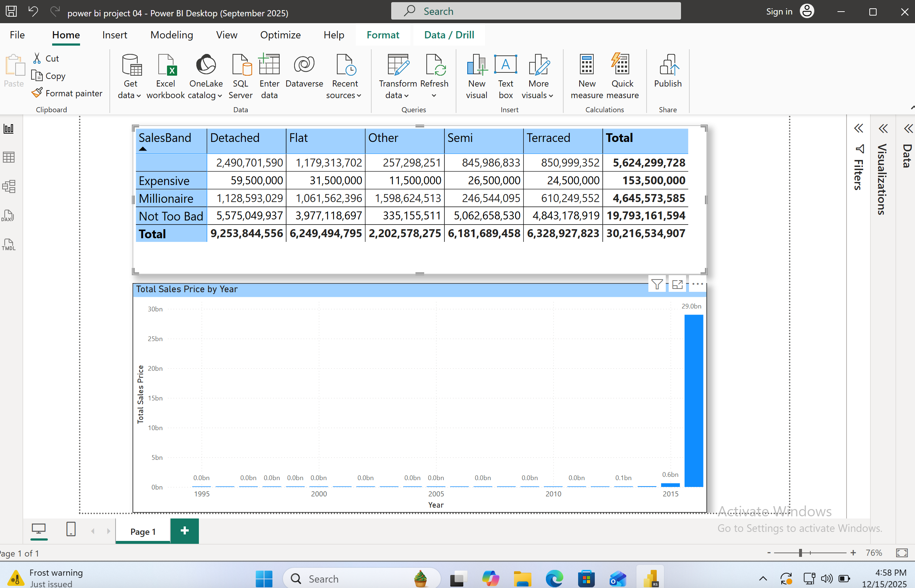915x588 pixels.
Task: Enter focus mode on the chart
Action: (677, 284)
